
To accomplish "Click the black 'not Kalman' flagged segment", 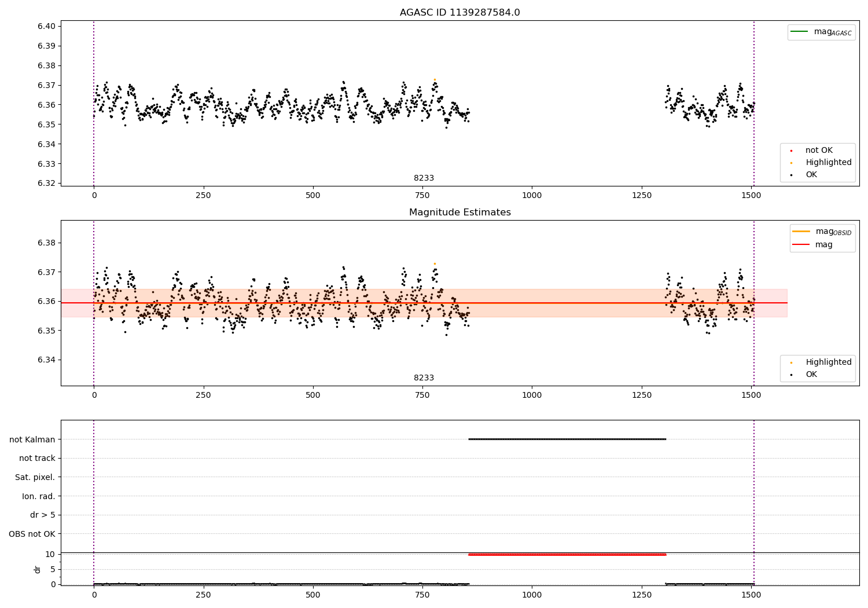I will [567, 439].
